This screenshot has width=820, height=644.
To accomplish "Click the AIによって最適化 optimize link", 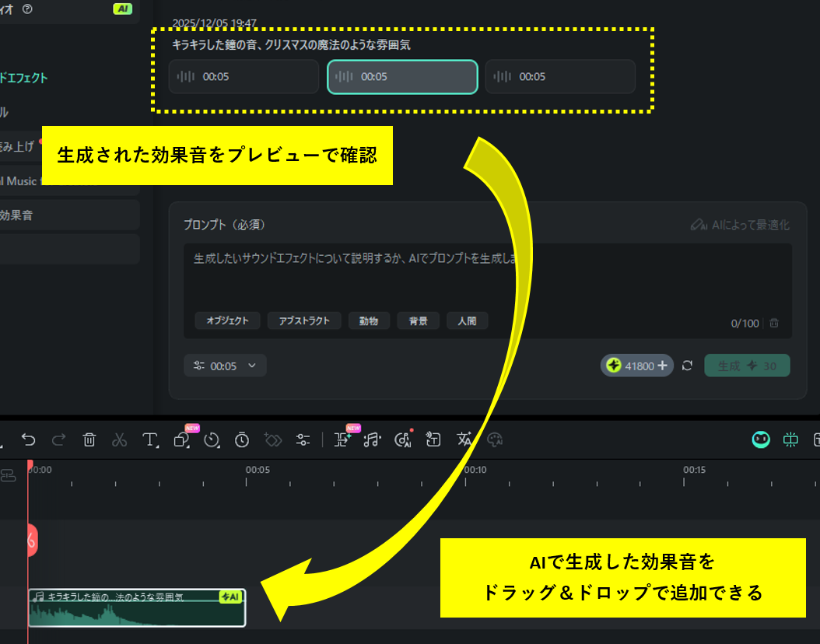I will [x=740, y=225].
